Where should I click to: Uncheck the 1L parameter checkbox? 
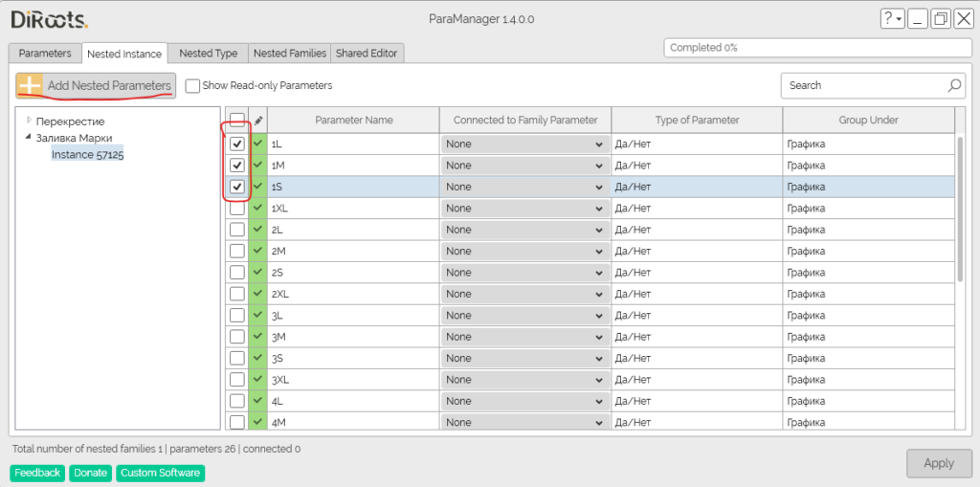[237, 144]
